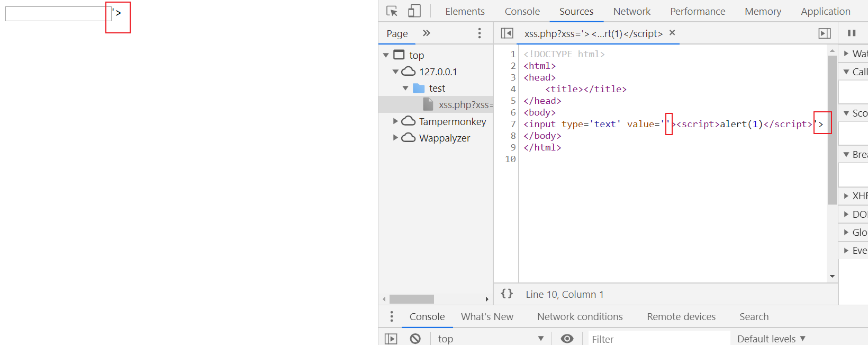
Task: Open the Elements tab
Action: point(465,11)
